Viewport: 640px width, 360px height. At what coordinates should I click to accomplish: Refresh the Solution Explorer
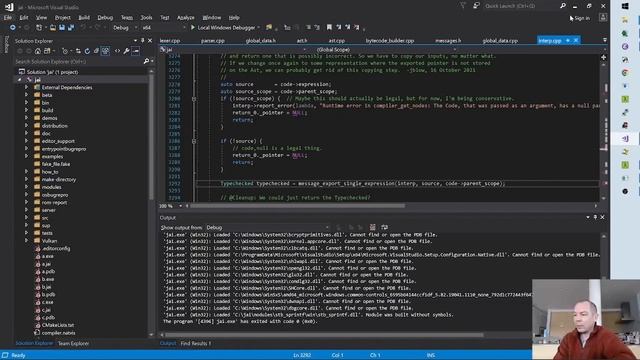click(x=87, y=51)
